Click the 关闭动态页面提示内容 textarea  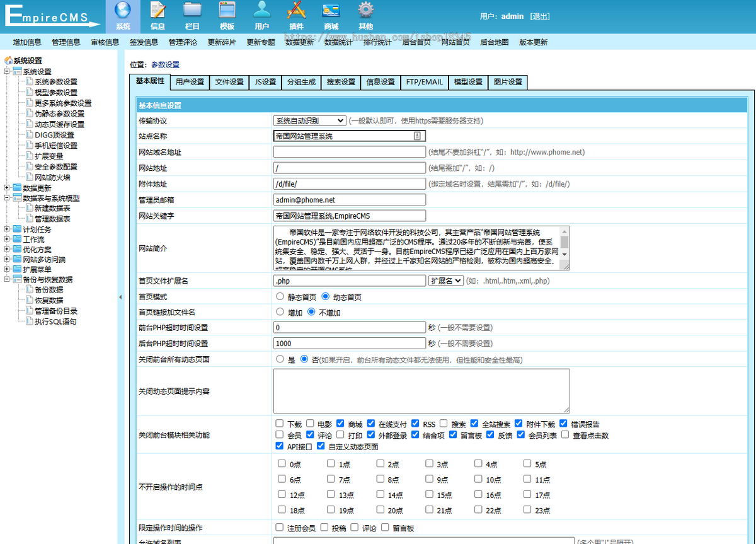421,391
